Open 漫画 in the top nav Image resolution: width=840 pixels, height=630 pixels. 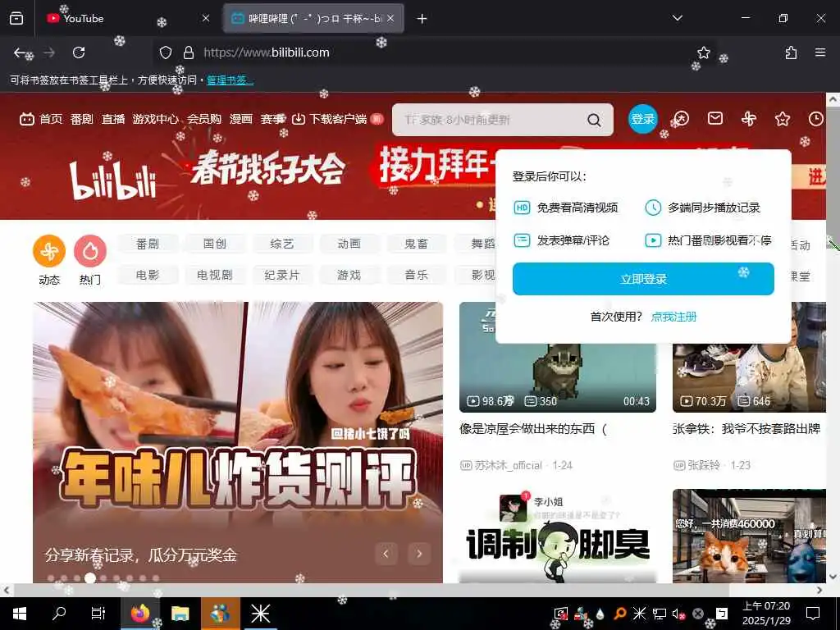pos(240,119)
